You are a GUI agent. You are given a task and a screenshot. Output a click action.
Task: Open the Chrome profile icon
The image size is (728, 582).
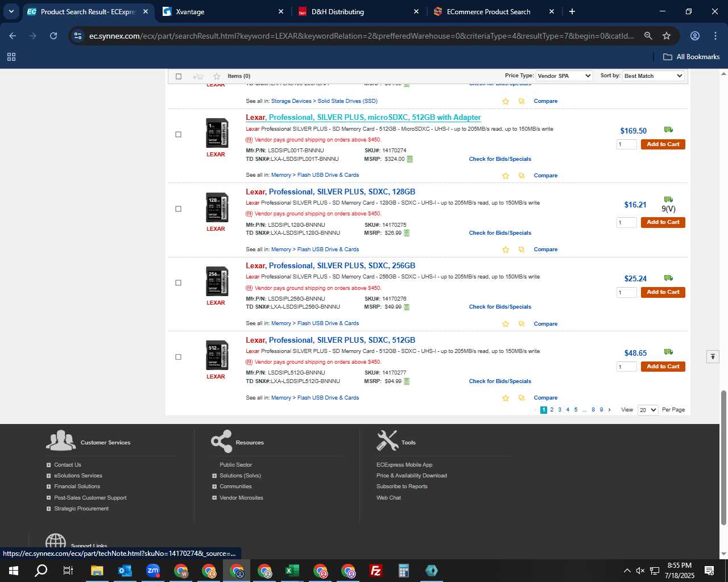[x=694, y=36]
